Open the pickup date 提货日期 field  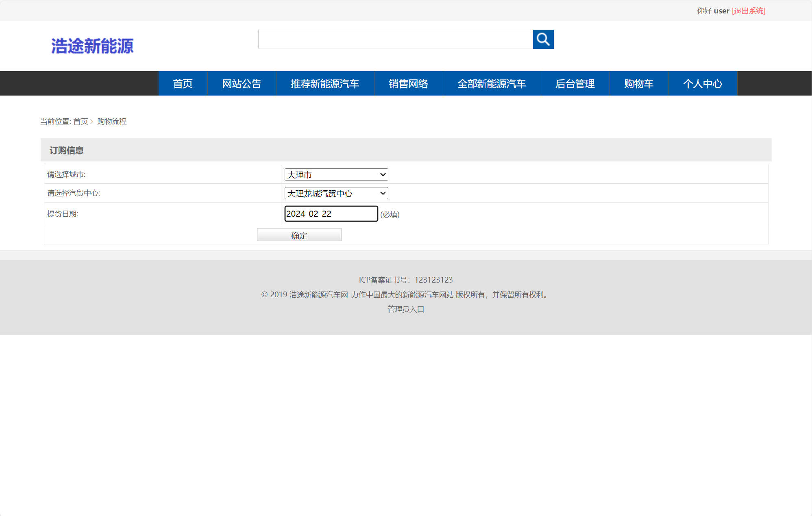pos(331,213)
